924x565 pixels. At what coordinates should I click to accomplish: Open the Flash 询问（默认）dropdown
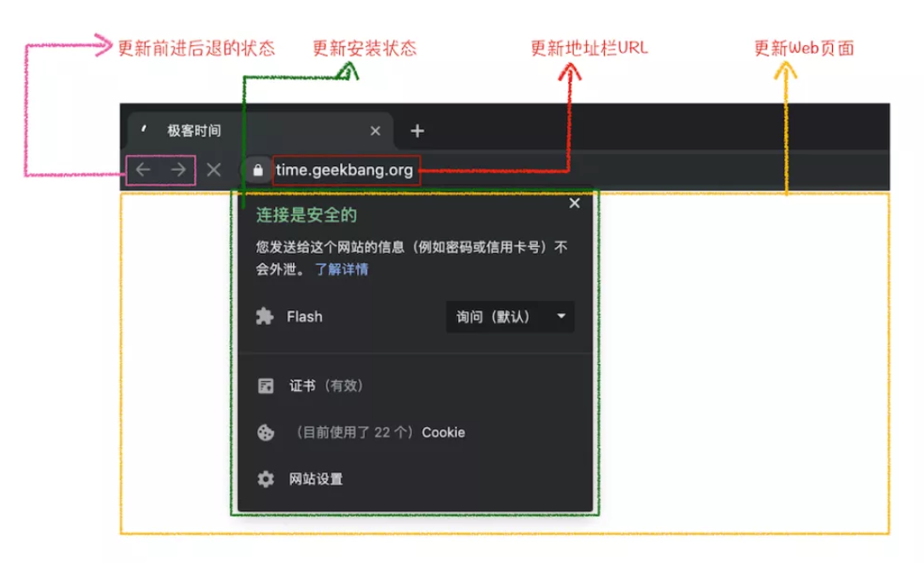(509, 316)
